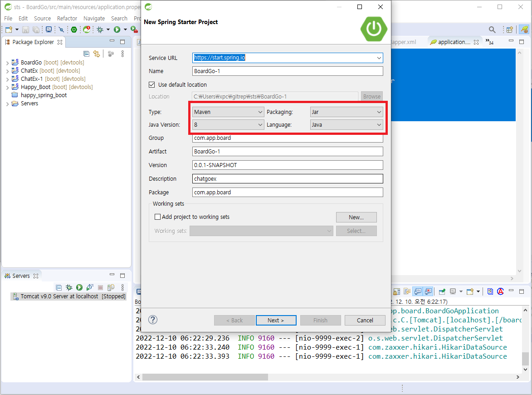Click the Name field containing BoardGo-1
Screen dimensions: 532x395
pyautogui.click(x=288, y=71)
